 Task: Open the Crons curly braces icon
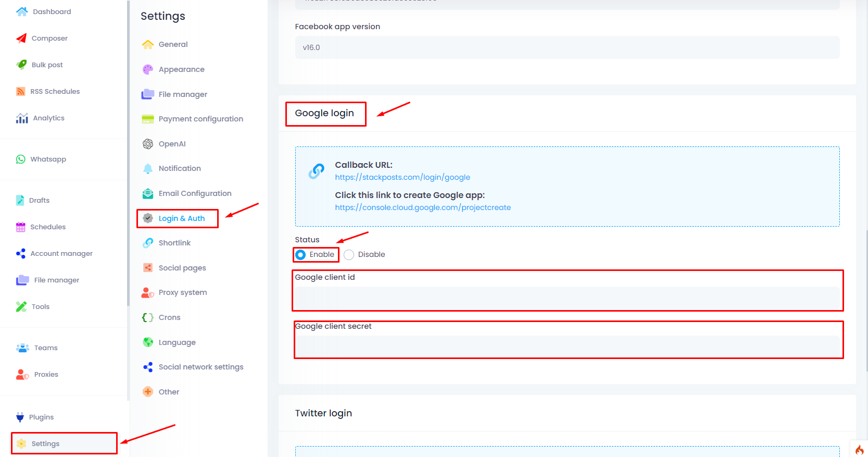tap(148, 317)
